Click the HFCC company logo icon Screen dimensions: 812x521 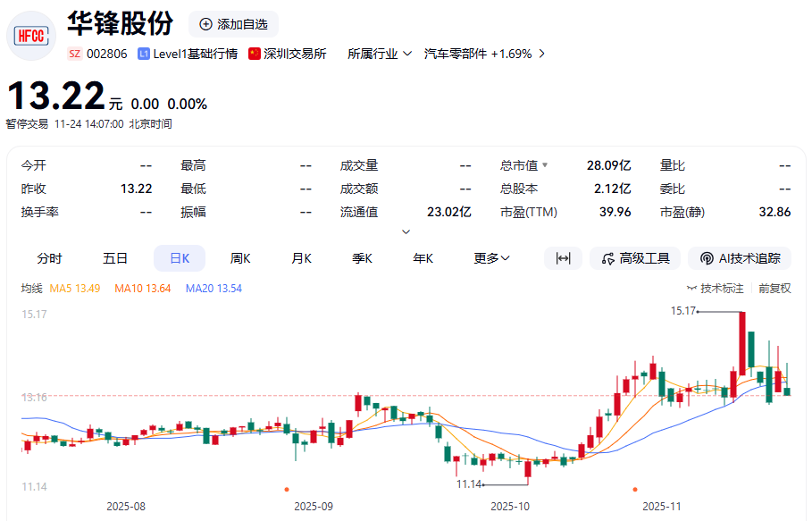(31, 35)
